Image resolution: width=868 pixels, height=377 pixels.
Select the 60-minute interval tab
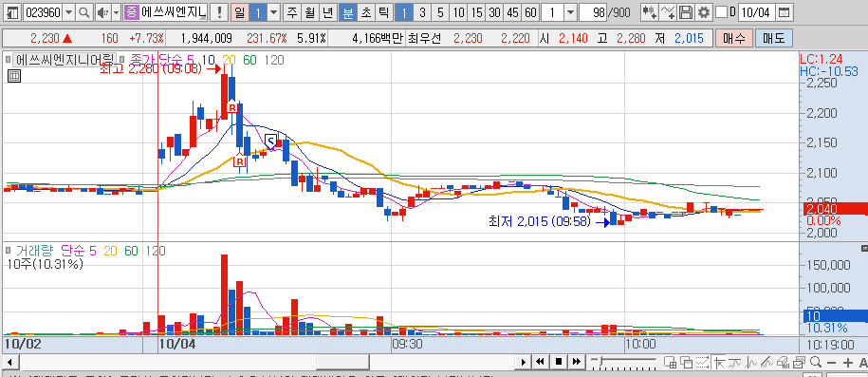point(531,11)
